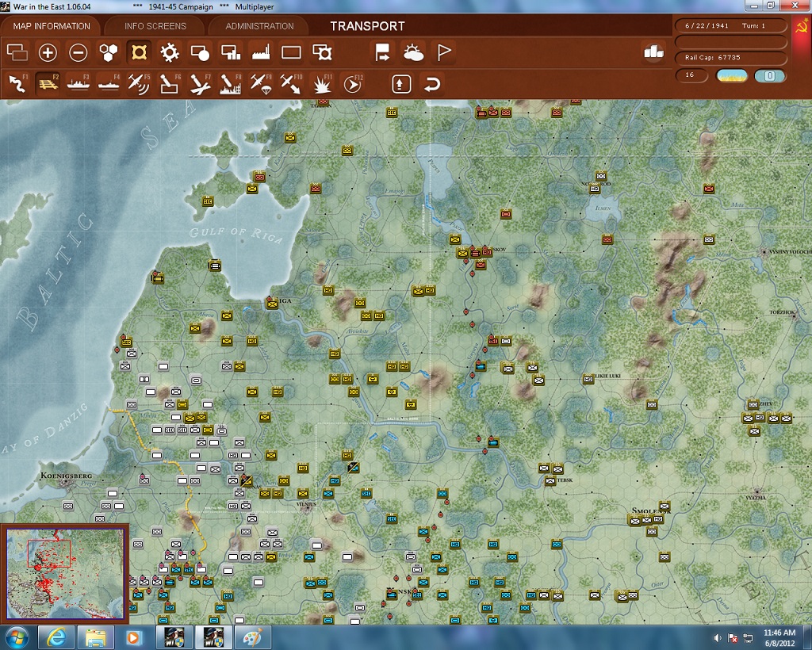Click the Koenigsberg city label on map

[x=67, y=475]
